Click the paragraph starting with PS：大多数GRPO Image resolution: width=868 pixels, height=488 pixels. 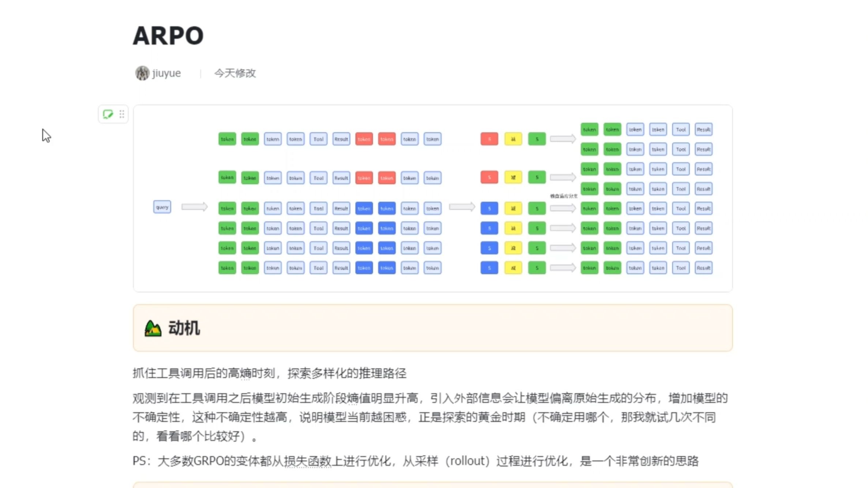coord(416,461)
